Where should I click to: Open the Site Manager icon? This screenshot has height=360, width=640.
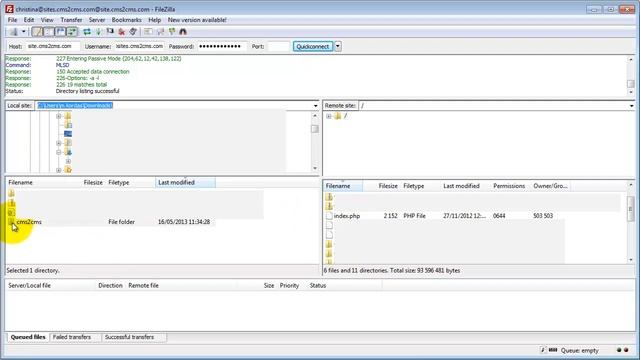(14, 31)
